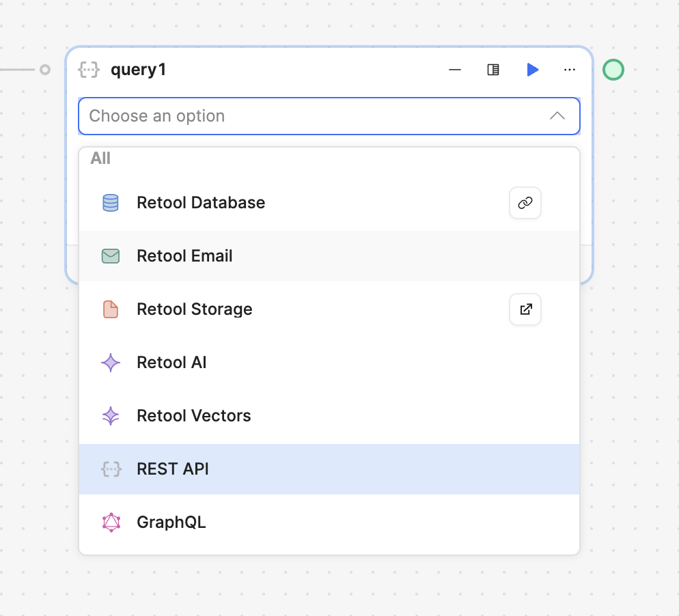679x616 pixels.
Task: Click the Retool Database cylinder icon
Action: point(111,203)
